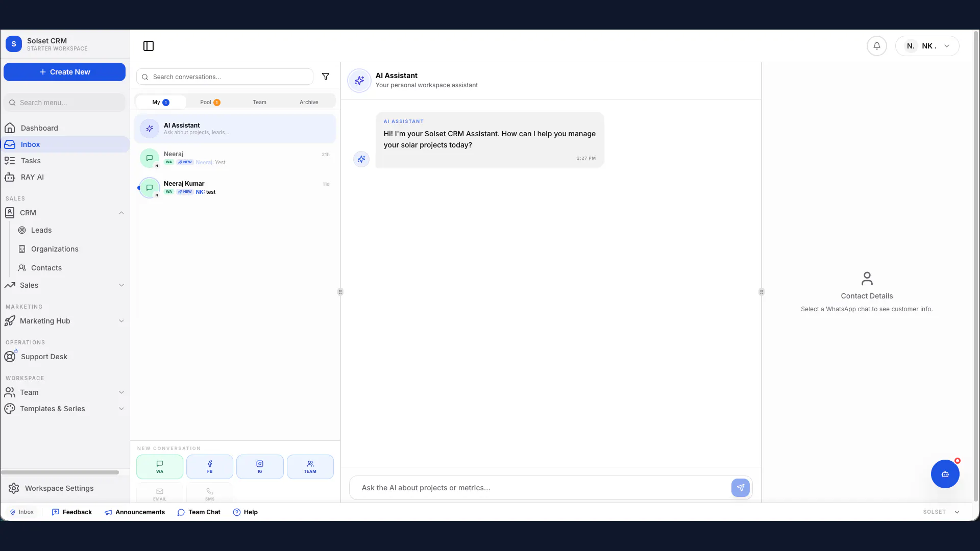Open the Neeraj Kumar conversation

click(x=235, y=188)
